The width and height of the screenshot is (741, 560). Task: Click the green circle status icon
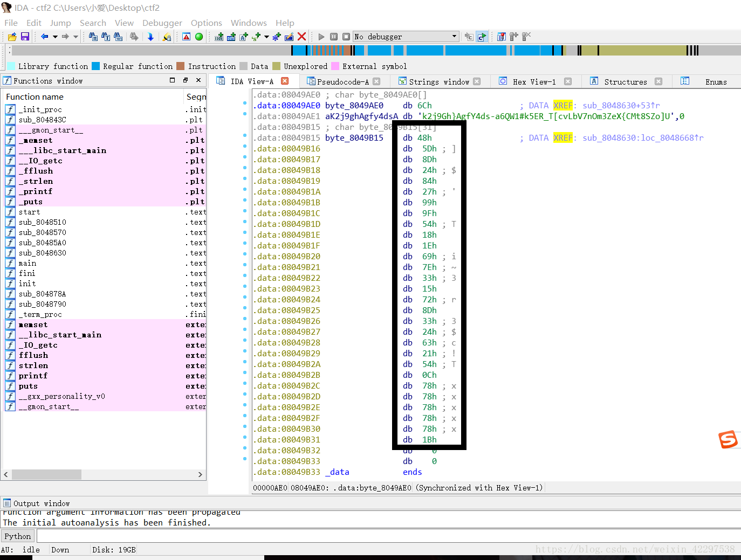click(199, 37)
